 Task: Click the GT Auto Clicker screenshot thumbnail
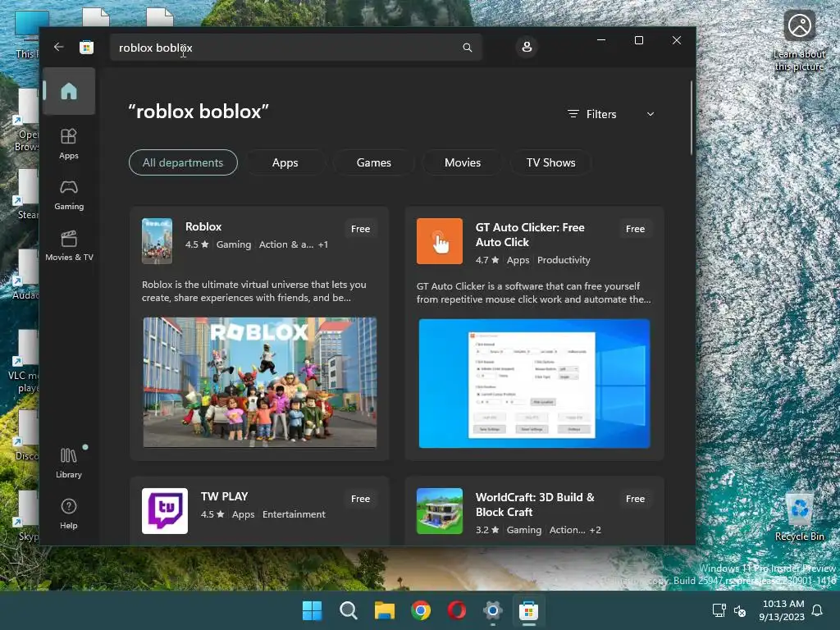[534, 383]
